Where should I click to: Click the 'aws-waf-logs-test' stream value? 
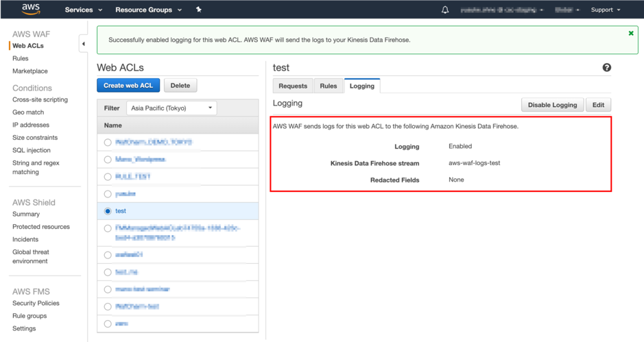click(x=475, y=163)
